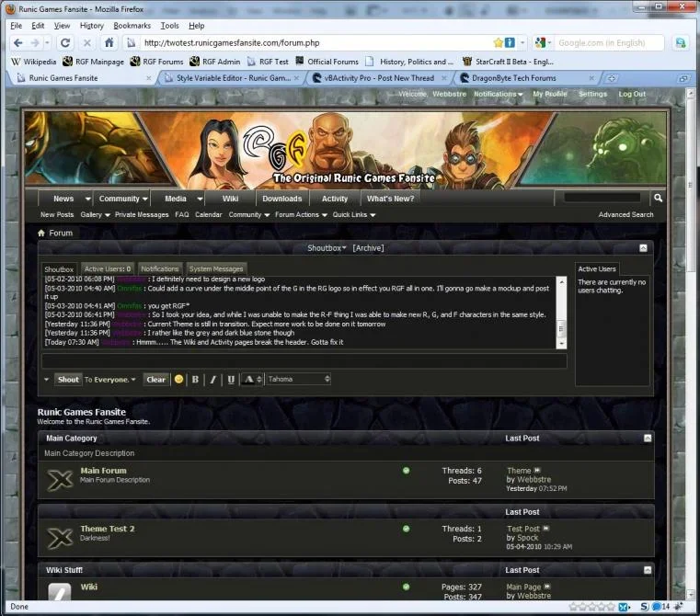Image resolution: width=700 pixels, height=616 pixels.
Task: Click the Wikipedia bookmark
Action: [34, 62]
